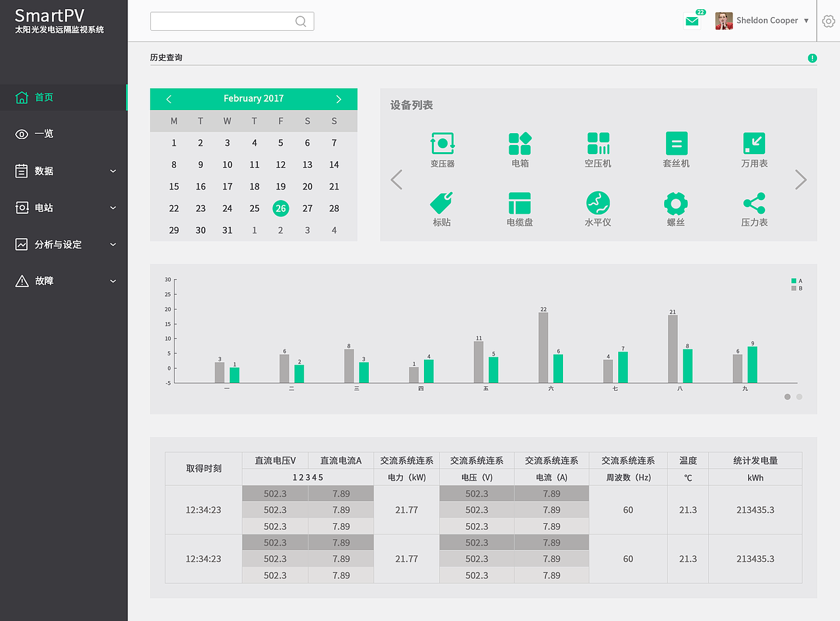This screenshot has width=840, height=621.
Task: Open the 电箱 electrical box icon
Action: coord(520,144)
